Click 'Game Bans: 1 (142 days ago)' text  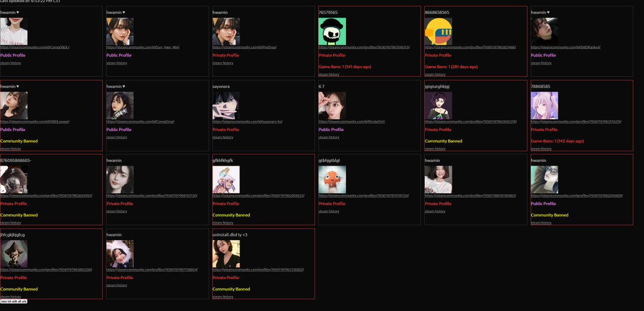pyautogui.click(x=558, y=141)
